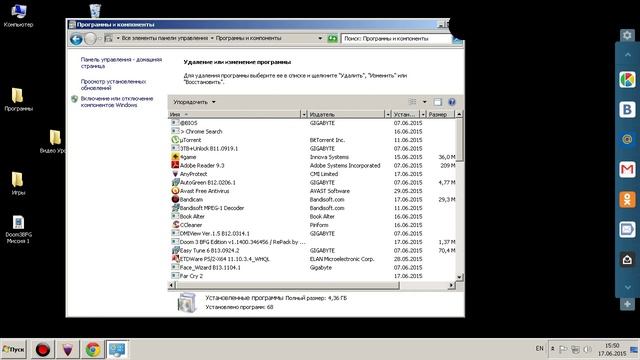Viewport: 640px width, 360px height.
Task: Click the red Bandicam record taskbar icon
Action: pos(42,350)
